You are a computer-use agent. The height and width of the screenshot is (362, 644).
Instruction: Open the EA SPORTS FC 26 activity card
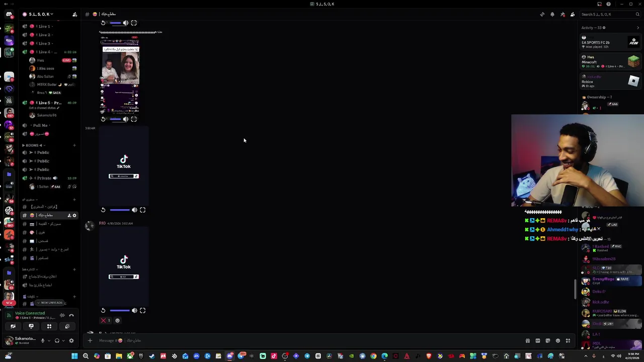tap(610, 42)
